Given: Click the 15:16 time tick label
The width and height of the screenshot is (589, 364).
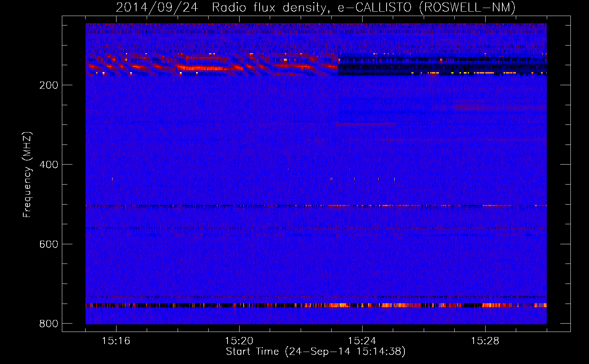Looking at the screenshot, I should pos(116,341).
